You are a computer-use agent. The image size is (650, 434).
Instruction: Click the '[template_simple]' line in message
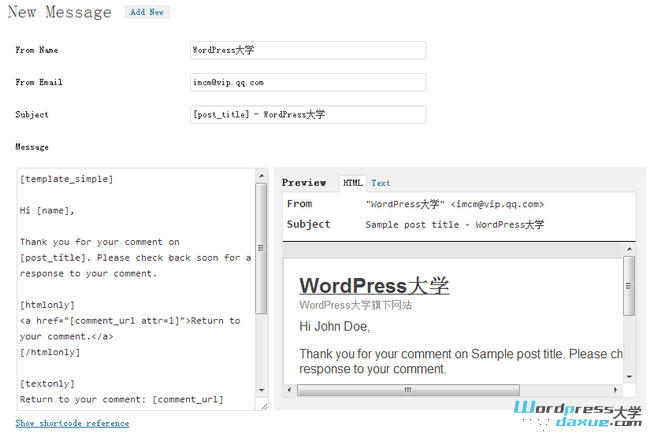click(66, 179)
